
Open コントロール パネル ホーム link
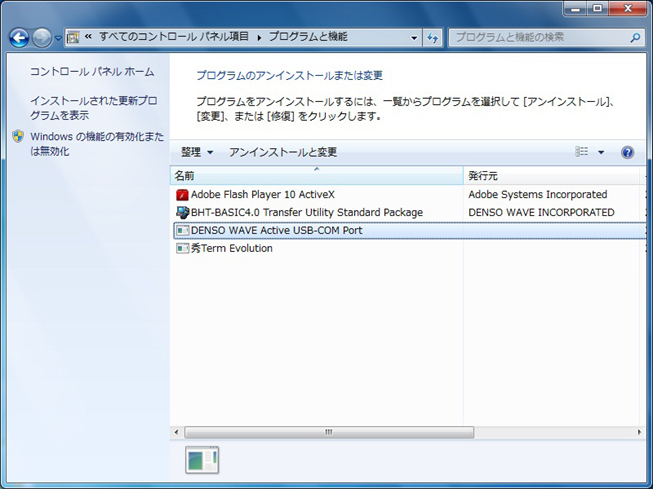92,72
